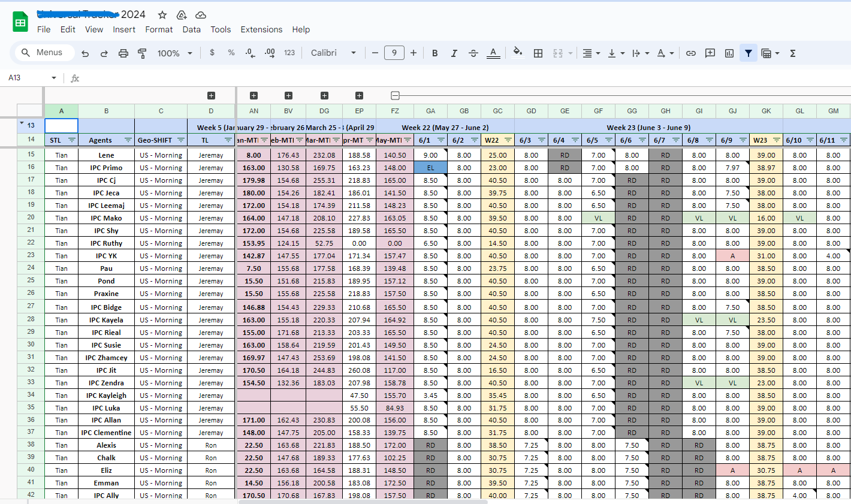Increase font size with plus button
Image resolution: width=851 pixels, height=504 pixels.
(414, 53)
